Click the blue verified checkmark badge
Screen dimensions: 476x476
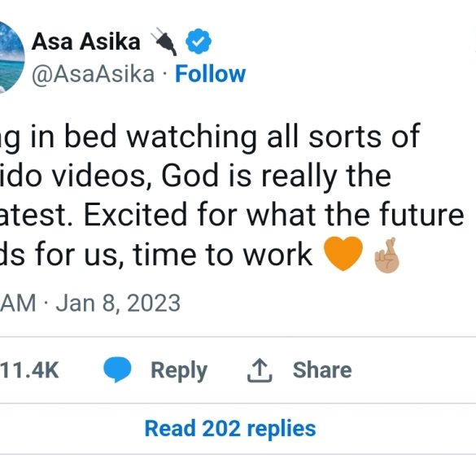tap(199, 41)
